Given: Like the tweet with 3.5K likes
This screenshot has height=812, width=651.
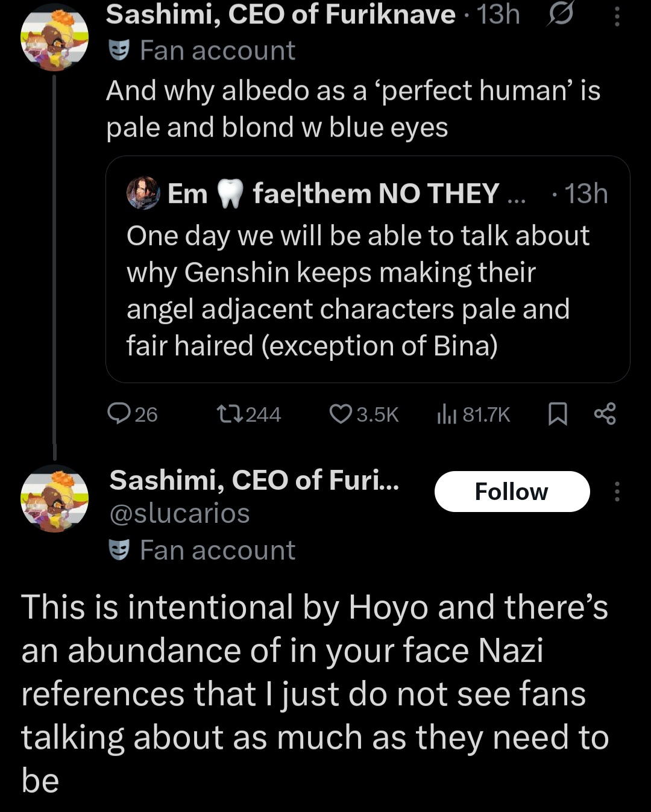Looking at the screenshot, I should coord(341,414).
